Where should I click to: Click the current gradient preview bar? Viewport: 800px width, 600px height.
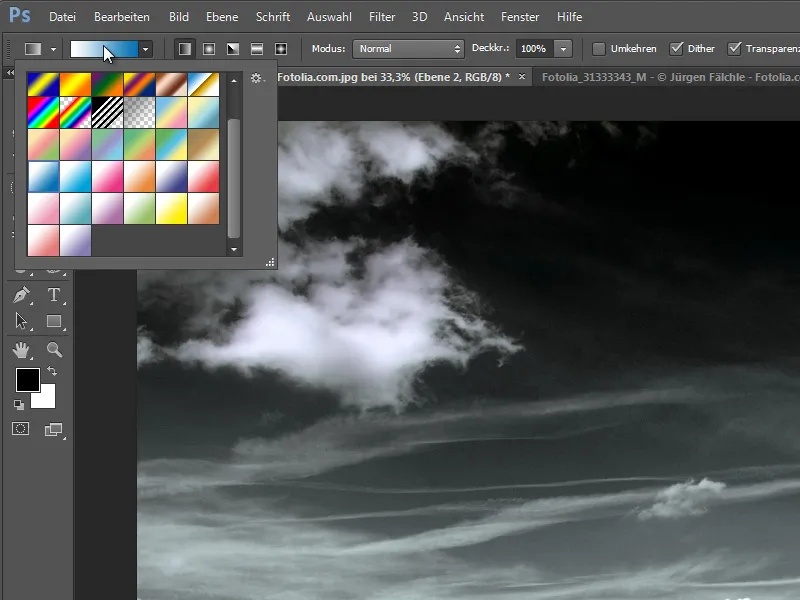[x=104, y=49]
